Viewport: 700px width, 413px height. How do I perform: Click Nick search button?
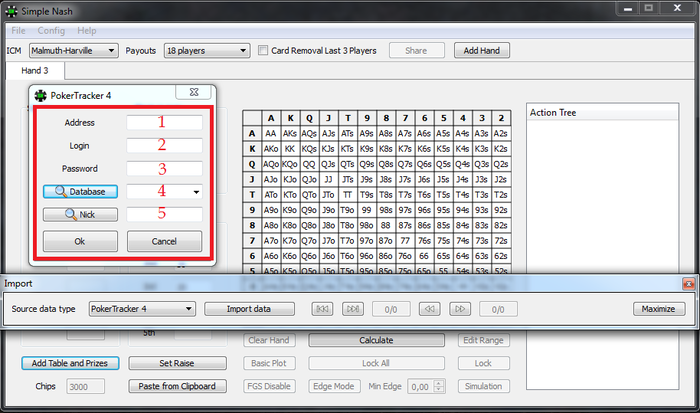[x=80, y=215]
